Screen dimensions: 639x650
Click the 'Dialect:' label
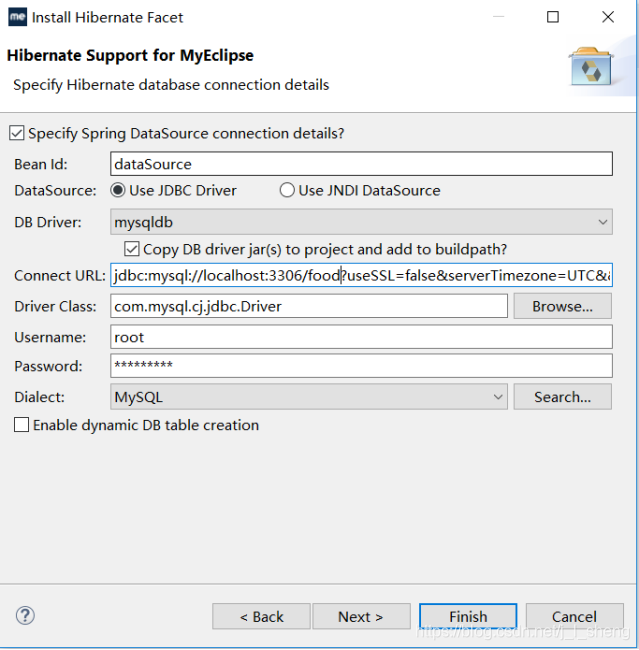click(x=39, y=397)
